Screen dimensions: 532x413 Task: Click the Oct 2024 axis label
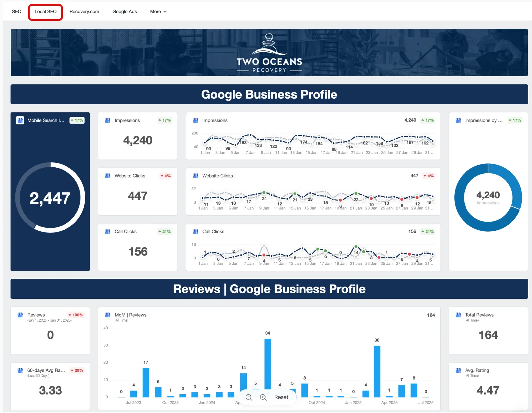click(316, 403)
